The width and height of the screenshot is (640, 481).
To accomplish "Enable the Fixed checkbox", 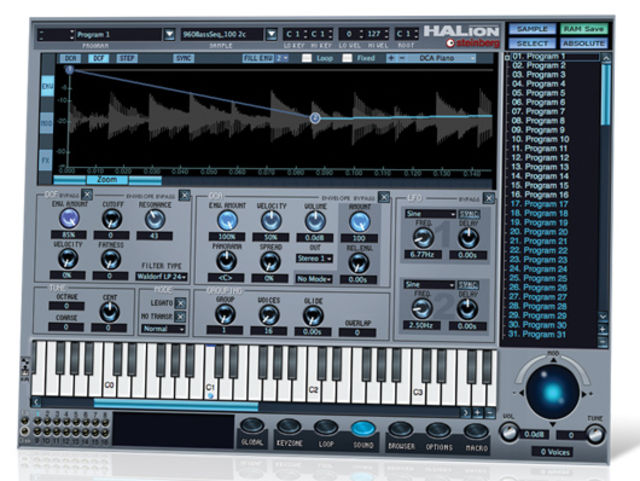I will (x=347, y=58).
